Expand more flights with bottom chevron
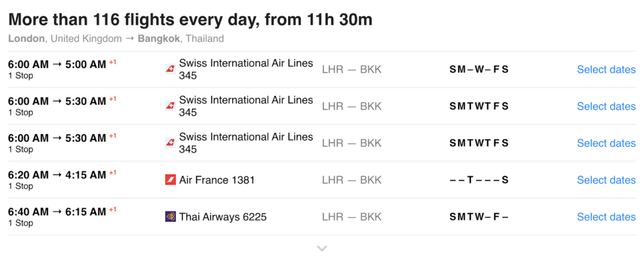This screenshot has height=260, width=644. pos(322,248)
